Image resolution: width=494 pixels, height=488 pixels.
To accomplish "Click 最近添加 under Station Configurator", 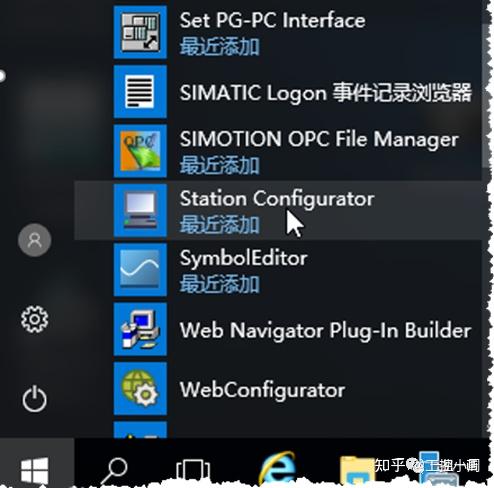I will point(220,225).
